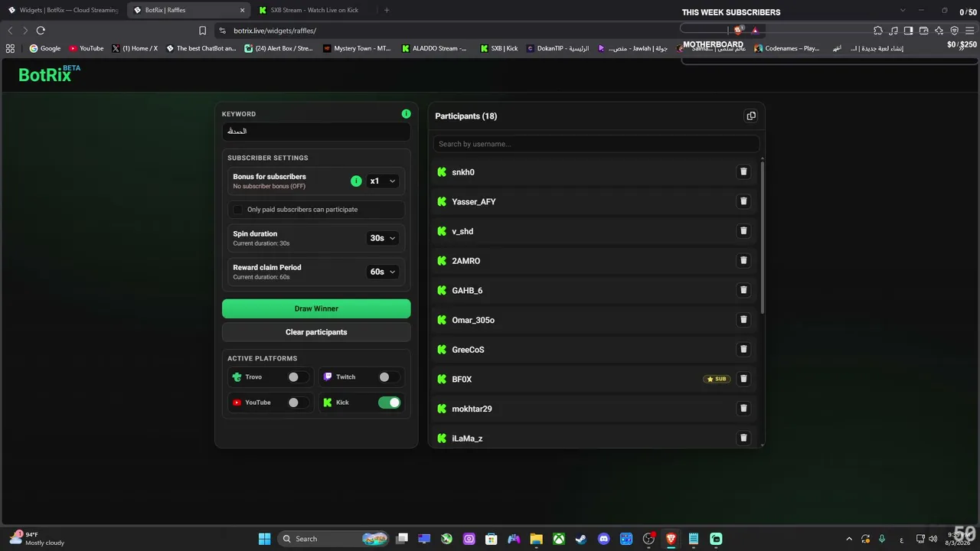Open the volume tray icon
The width and height of the screenshot is (980, 551).
point(933,539)
